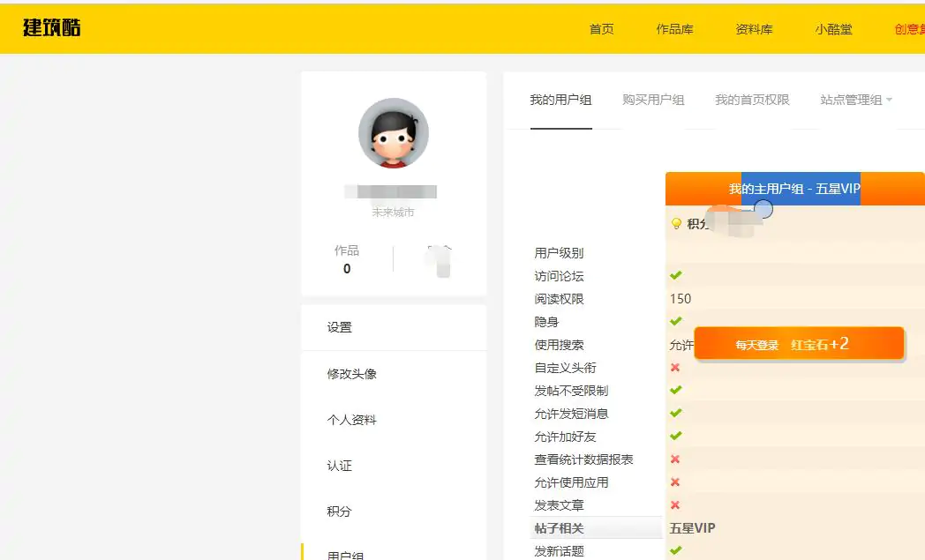
Task: Click the 使用搜索 row label
Action: [x=559, y=345]
